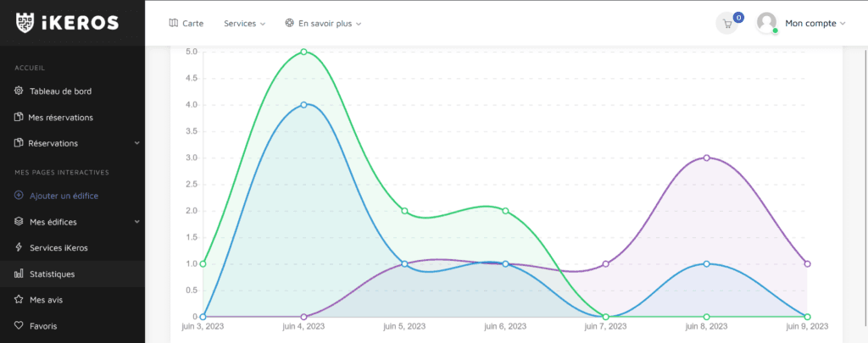This screenshot has width=868, height=343.
Task: Expand the Réservations sidebar submenu chevron
Action: (136, 143)
